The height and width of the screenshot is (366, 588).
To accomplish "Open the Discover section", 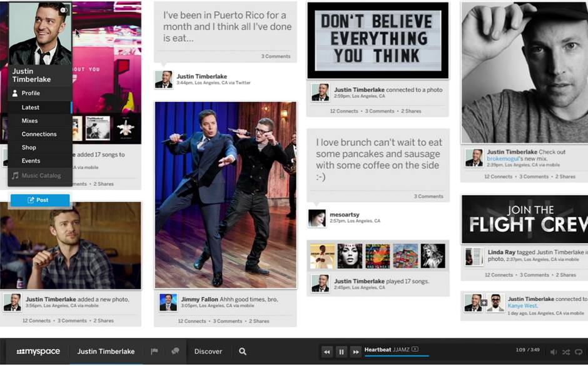I will pyautogui.click(x=208, y=352).
